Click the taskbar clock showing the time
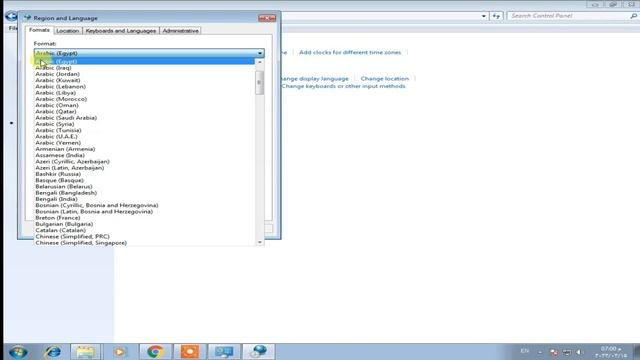This screenshot has height=360, width=640. click(611, 352)
